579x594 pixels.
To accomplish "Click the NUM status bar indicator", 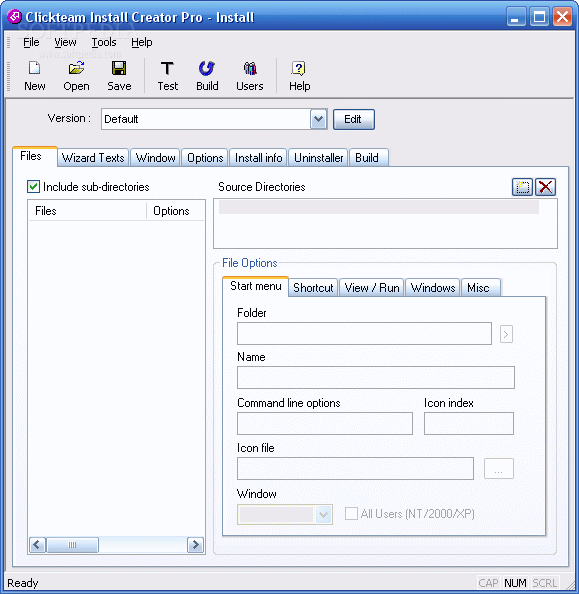I will (x=515, y=583).
